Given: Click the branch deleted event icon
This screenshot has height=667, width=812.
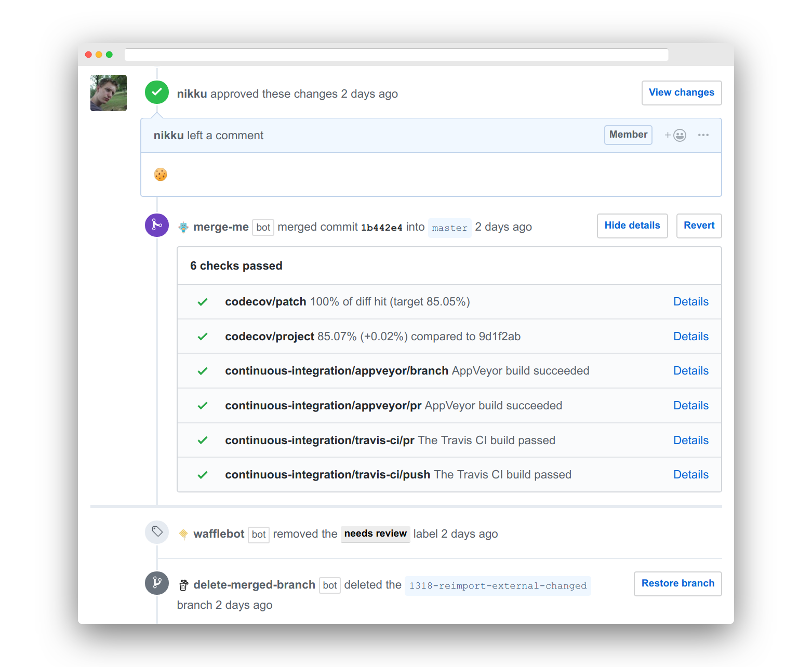Looking at the screenshot, I should 157,583.
